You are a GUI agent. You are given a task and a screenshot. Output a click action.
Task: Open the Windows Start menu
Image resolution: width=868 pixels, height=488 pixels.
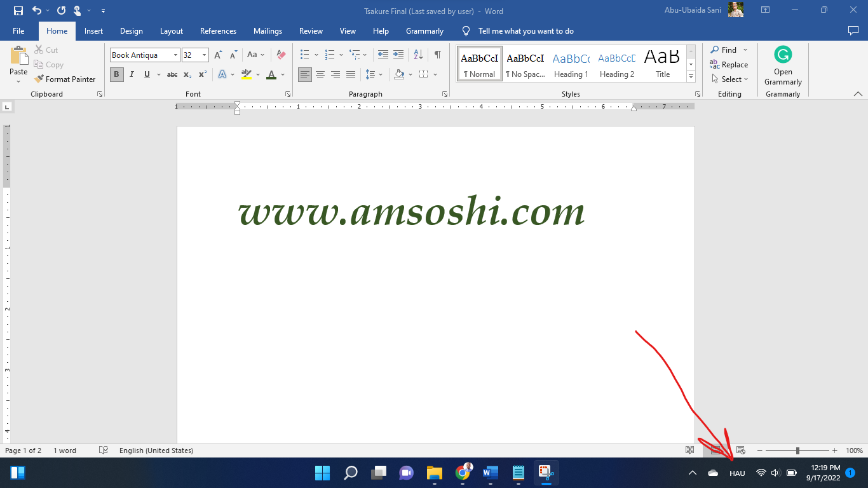(322, 473)
